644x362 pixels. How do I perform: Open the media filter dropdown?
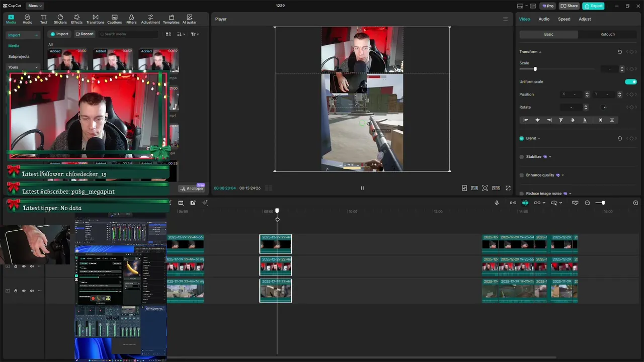(x=195, y=34)
